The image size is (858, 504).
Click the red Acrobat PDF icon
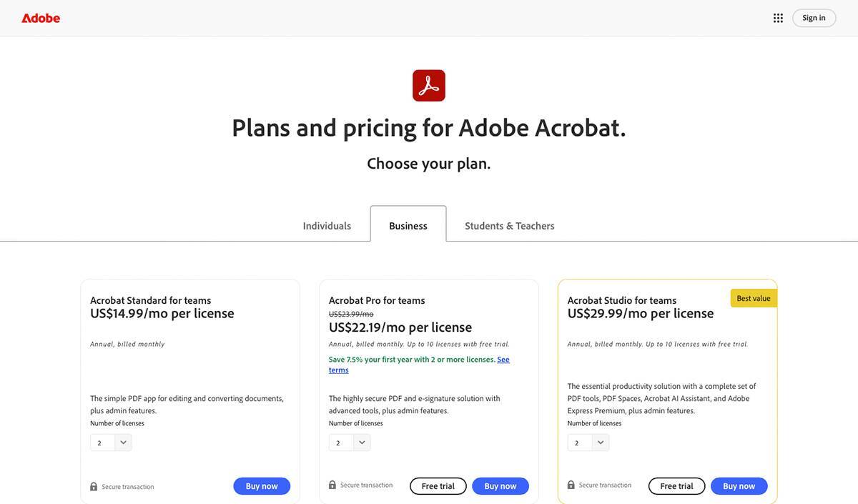pyautogui.click(x=429, y=86)
